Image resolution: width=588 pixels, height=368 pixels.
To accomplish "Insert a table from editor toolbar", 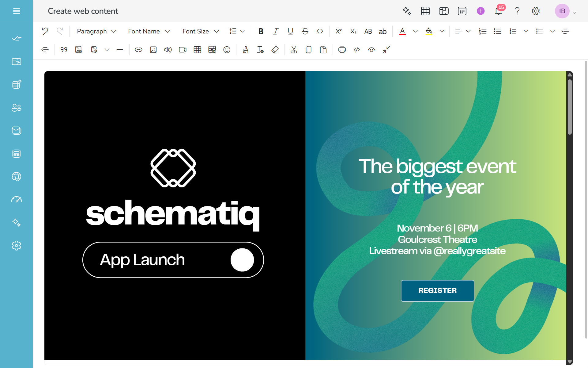I will [x=197, y=50].
